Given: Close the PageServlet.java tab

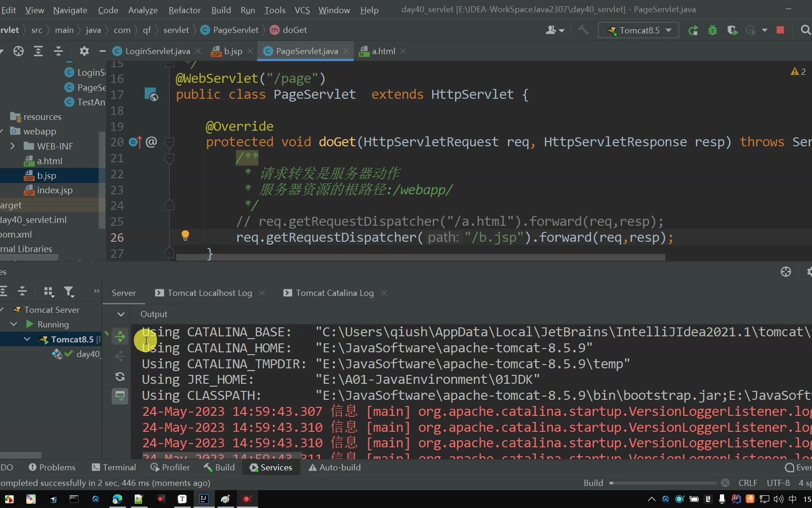Looking at the screenshot, I should 346,51.
